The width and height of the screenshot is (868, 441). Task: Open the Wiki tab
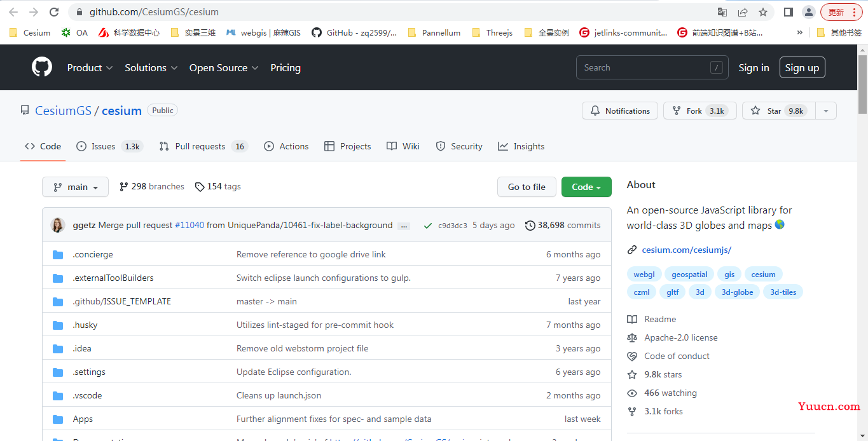[403, 146]
